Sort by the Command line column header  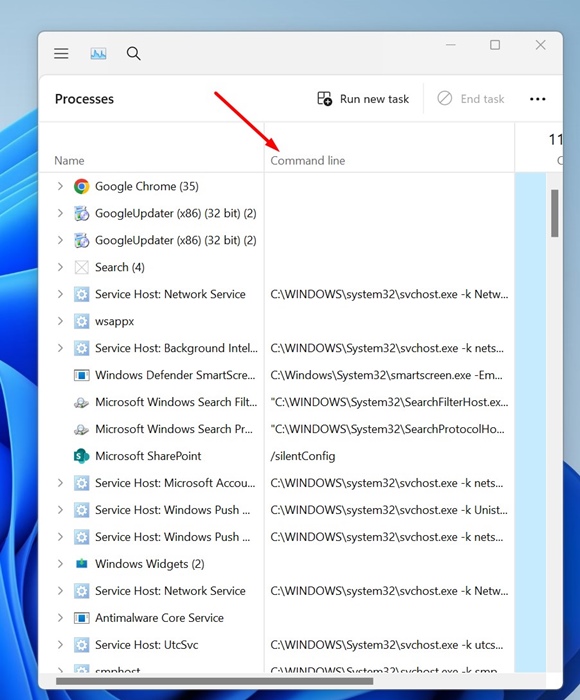308,160
